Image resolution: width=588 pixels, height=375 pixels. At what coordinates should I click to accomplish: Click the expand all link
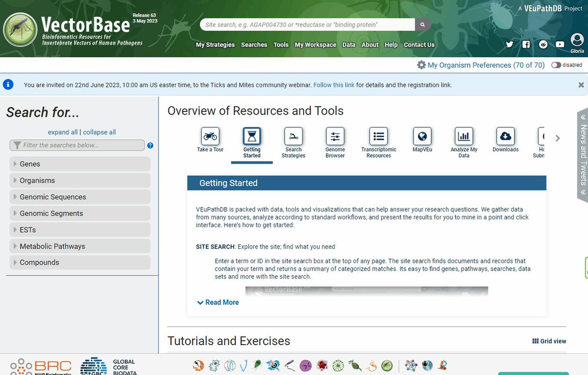click(x=63, y=132)
